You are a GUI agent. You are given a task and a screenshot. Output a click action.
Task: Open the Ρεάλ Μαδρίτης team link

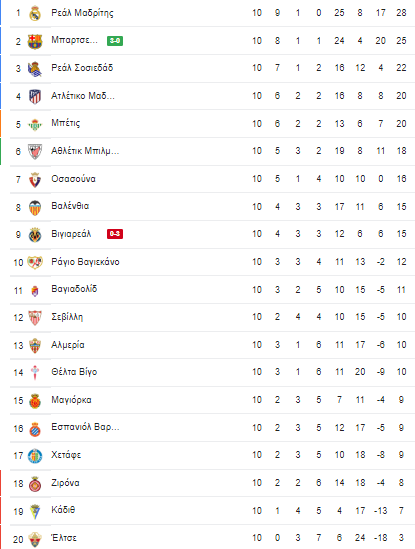[x=82, y=13]
